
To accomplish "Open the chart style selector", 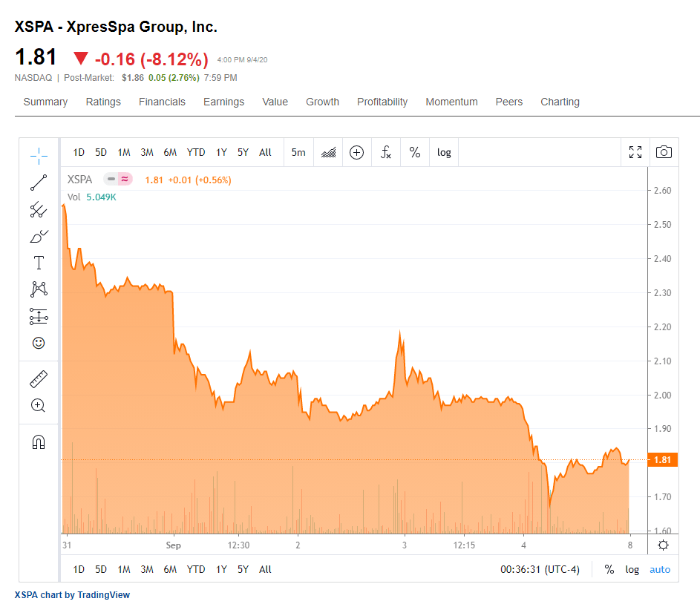I will (x=328, y=153).
